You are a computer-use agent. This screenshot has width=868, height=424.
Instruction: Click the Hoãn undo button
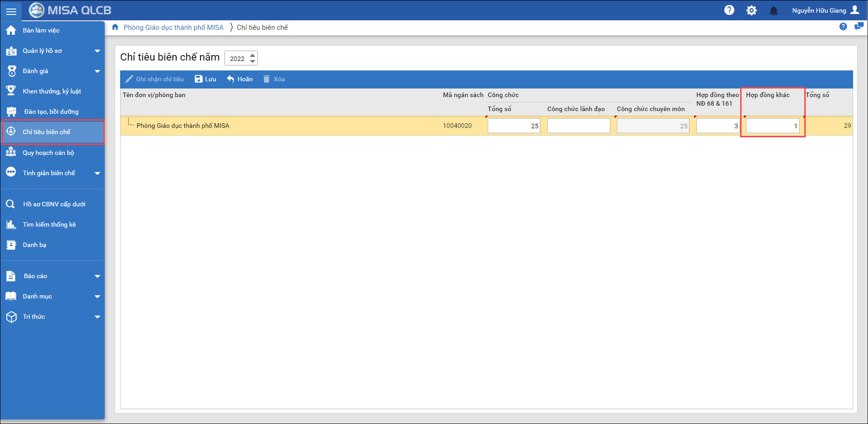(x=240, y=79)
